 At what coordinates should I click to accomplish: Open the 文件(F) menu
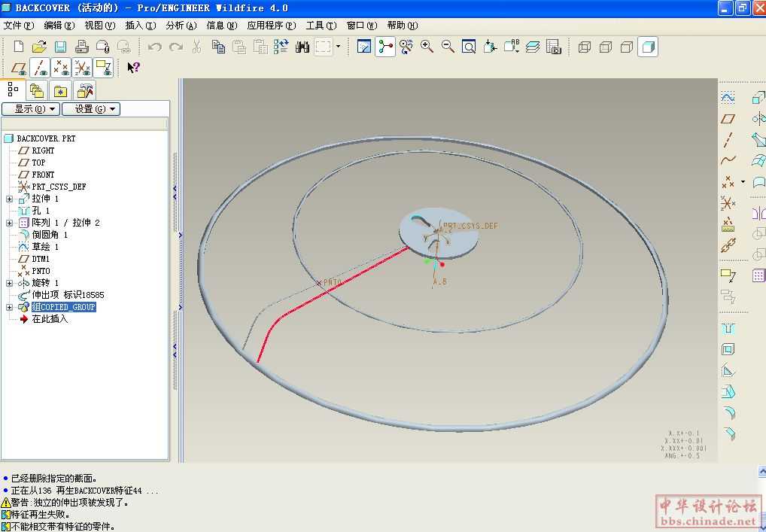pos(19,26)
